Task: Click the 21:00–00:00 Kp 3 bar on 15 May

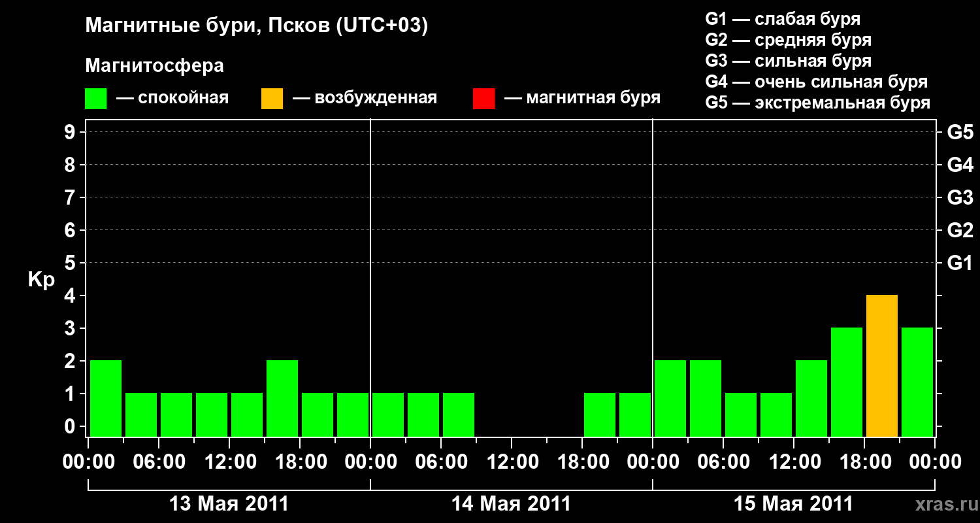Action: point(917,382)
